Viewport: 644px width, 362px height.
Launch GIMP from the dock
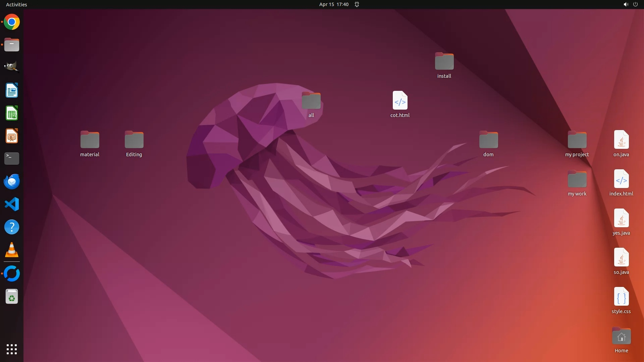click(12, 67)
